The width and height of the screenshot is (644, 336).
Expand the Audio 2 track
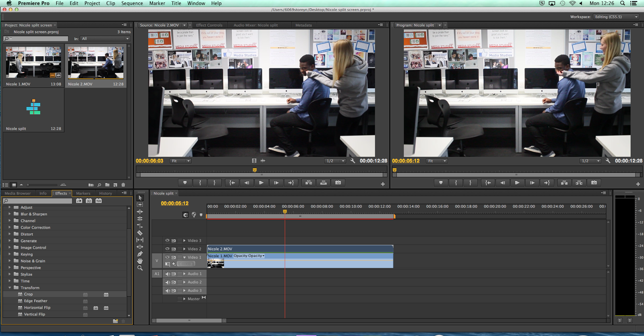(x=184, y=282)
